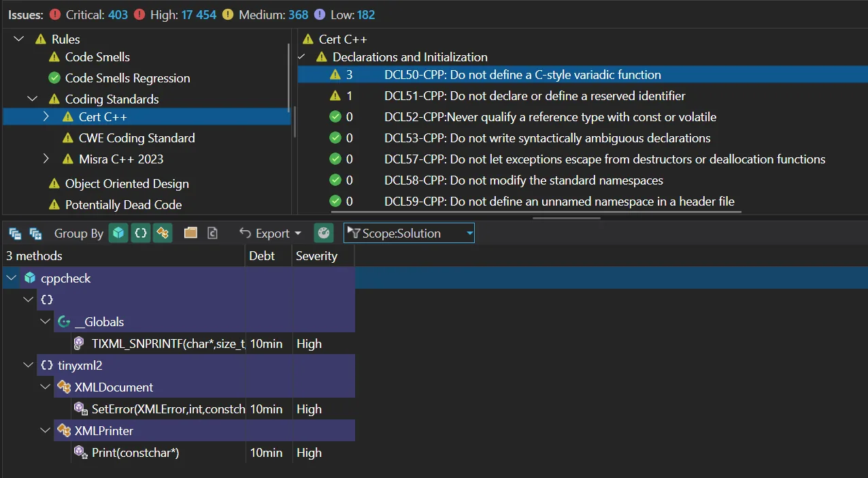Collapse the XMLPrinter class node
The width and height of the screenshot is (868, 478).
[45, 430]
